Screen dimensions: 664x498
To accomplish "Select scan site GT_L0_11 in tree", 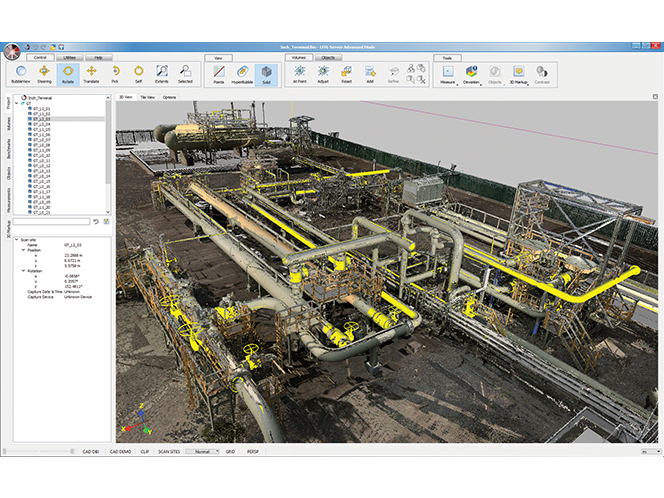I will click(x=40, y=161).
